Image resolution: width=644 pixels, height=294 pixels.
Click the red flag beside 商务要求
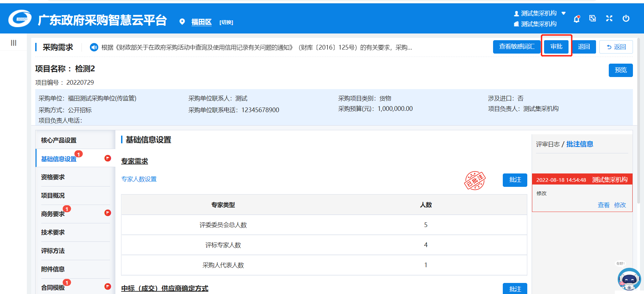(108, 213)
